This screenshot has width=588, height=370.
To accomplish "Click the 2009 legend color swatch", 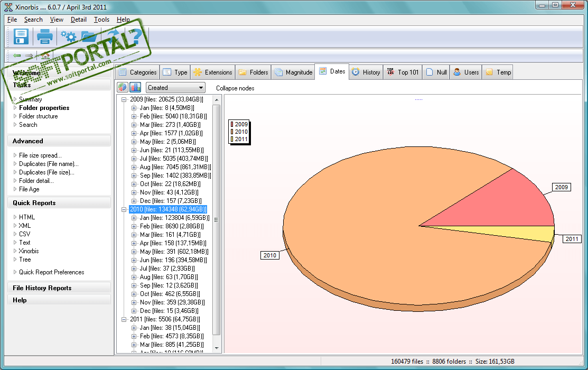I will click(232, 124).
